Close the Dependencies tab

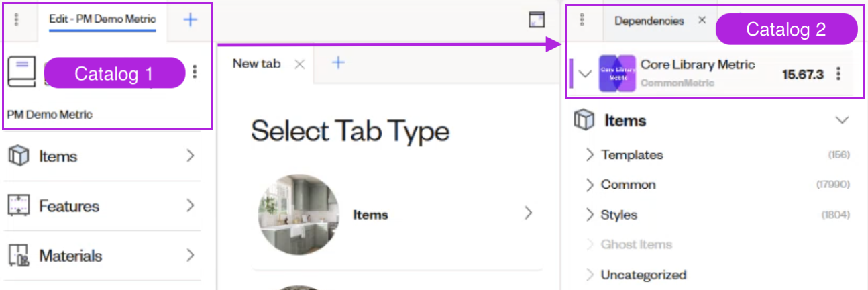pos(702,20)
